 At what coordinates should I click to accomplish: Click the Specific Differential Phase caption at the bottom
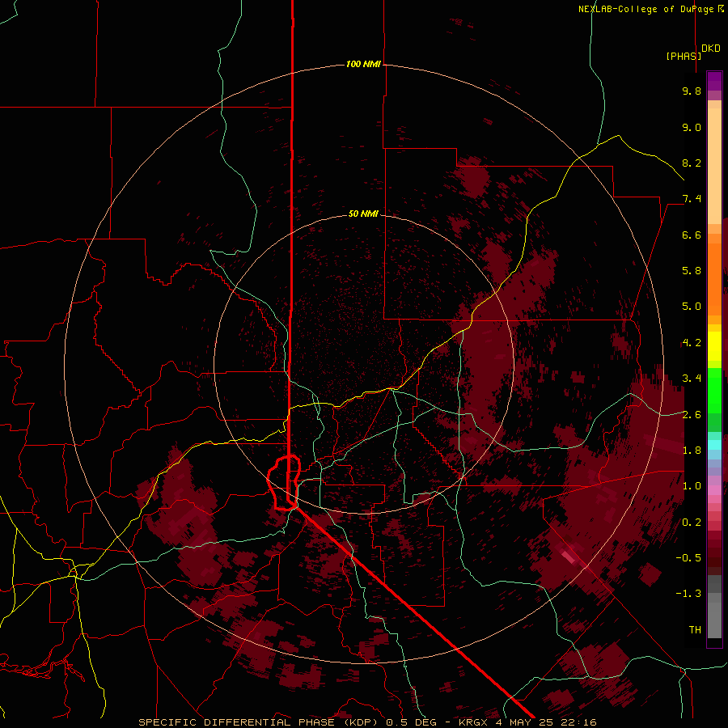click(367, 722)
